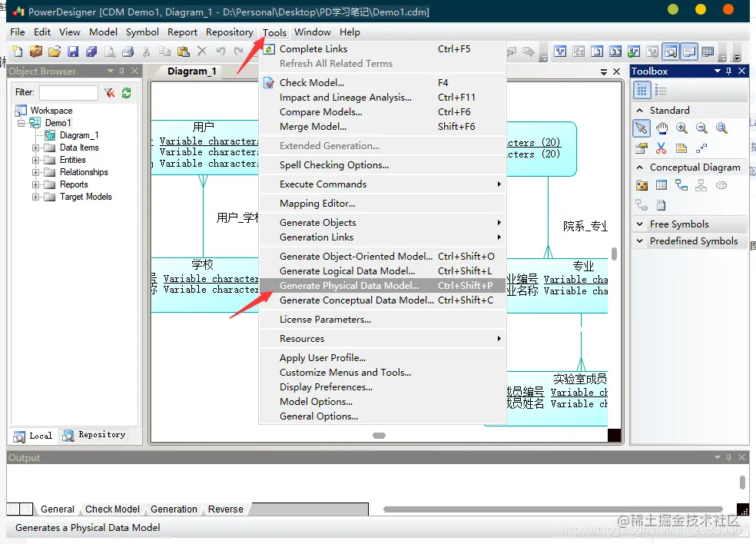Click the Save All toolbar icon
The height and width of the screenshot is (544, 756).
pos(91,51)
